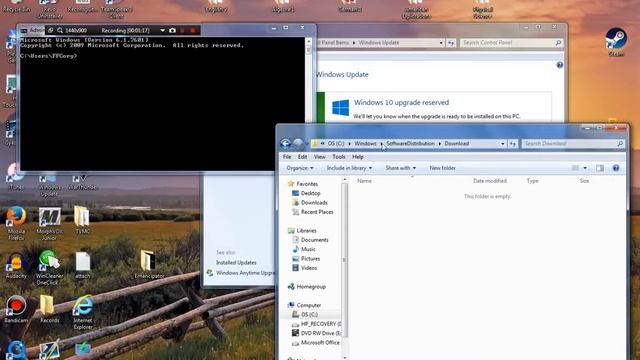The image size is (640, 360).
Task: Refresh the Control Panel address bar
Action: (x=451, y=42)
